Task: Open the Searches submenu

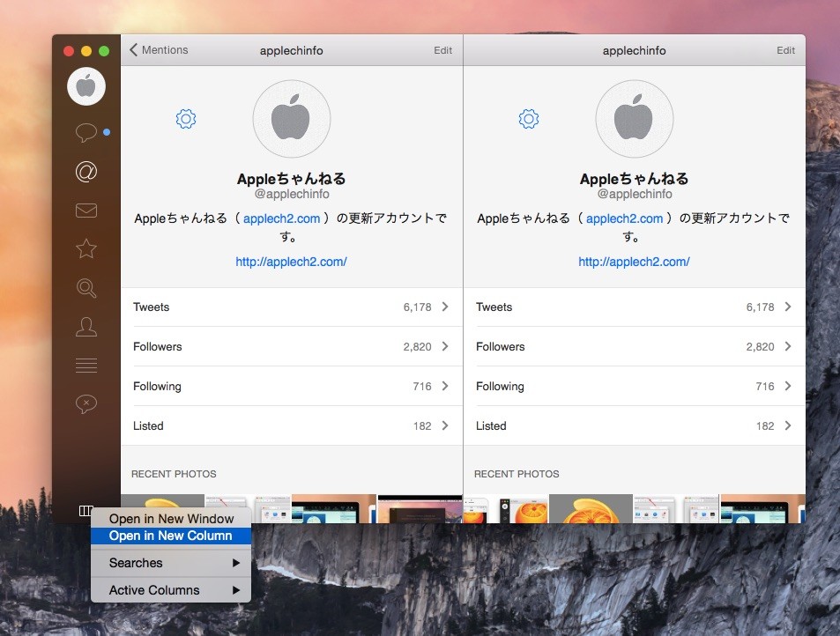Action: (x=171, y=563)
